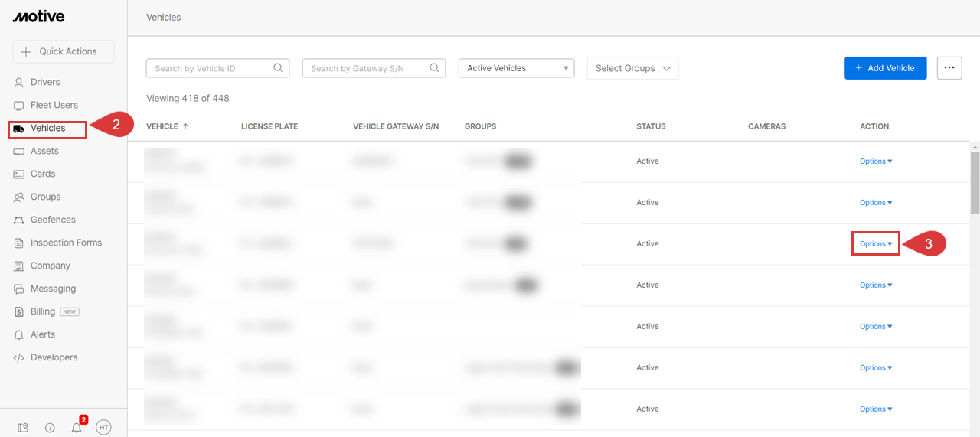This screenshot has height=437, width=980.
Task: Expand the Select Groups dropdown
Action: [x=632, y=68]
